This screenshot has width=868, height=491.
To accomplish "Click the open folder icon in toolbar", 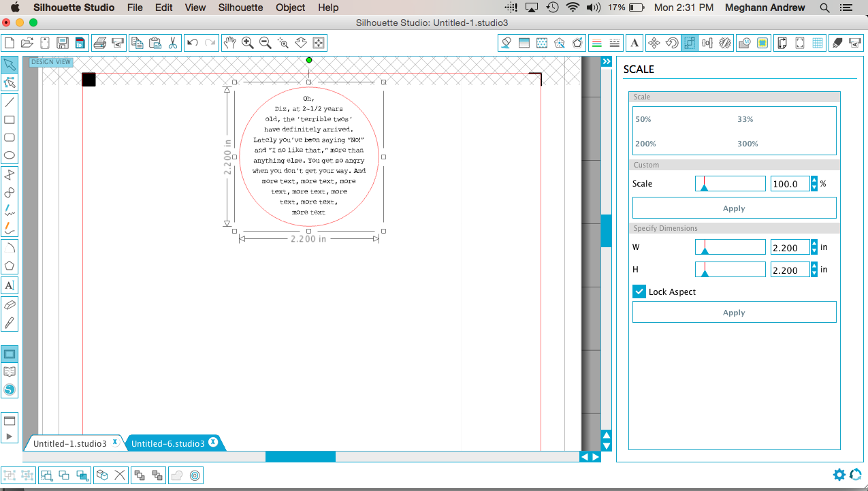I will (x=27, y=43).
